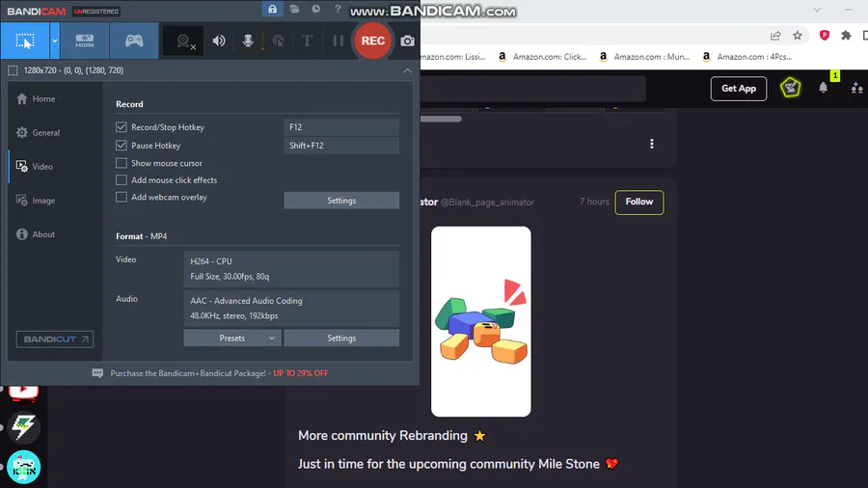Toggle the mouse click effect icon
Viewport: 868px width, 488px height.
click(279, 41)
